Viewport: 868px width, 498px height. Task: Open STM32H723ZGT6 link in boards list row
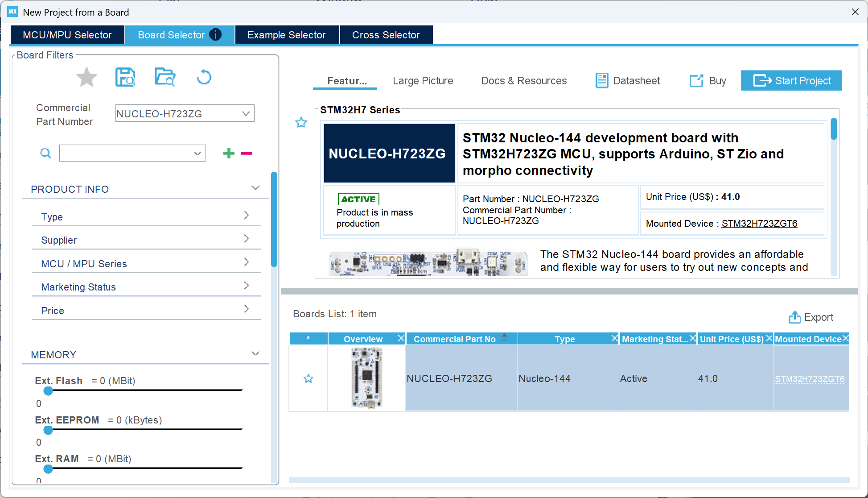pos(810,379)
